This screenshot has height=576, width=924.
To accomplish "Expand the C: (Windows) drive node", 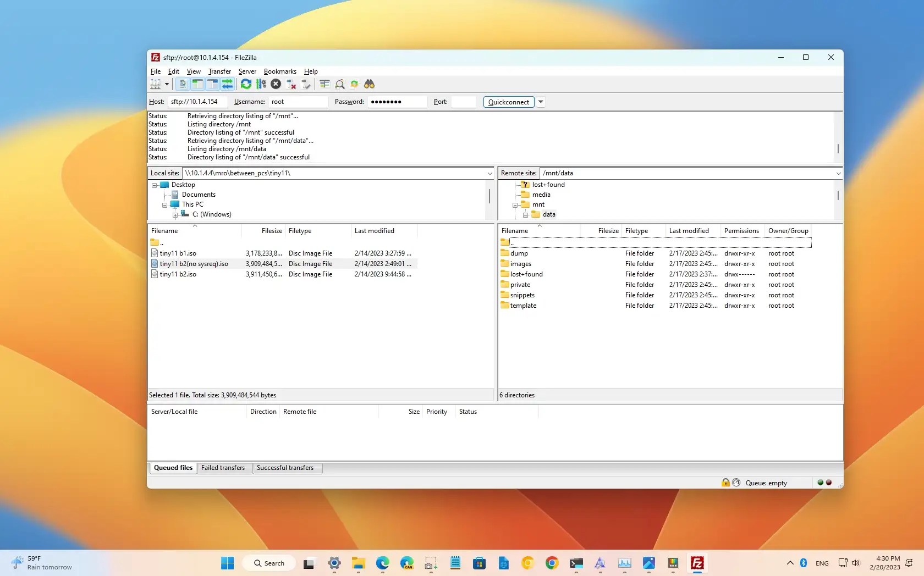I will click(175, 214).
